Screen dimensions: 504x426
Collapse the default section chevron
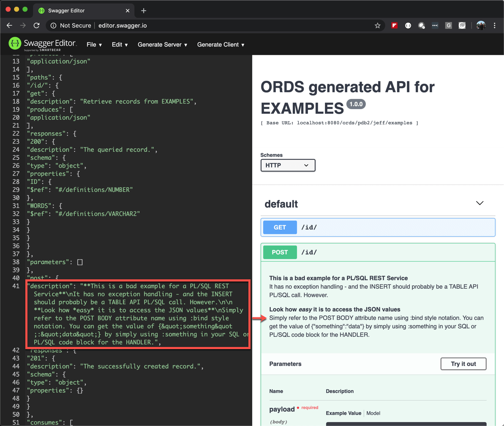coord(479,203)
